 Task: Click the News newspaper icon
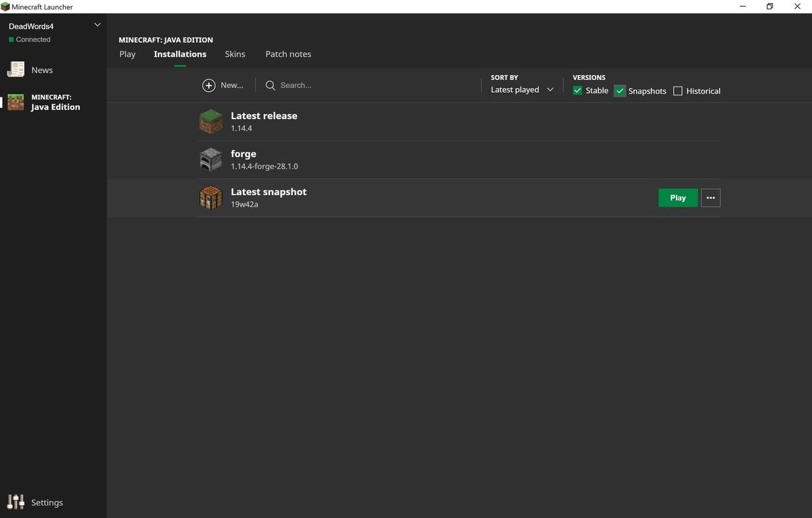pyautogui.click(x=16, y=70)
